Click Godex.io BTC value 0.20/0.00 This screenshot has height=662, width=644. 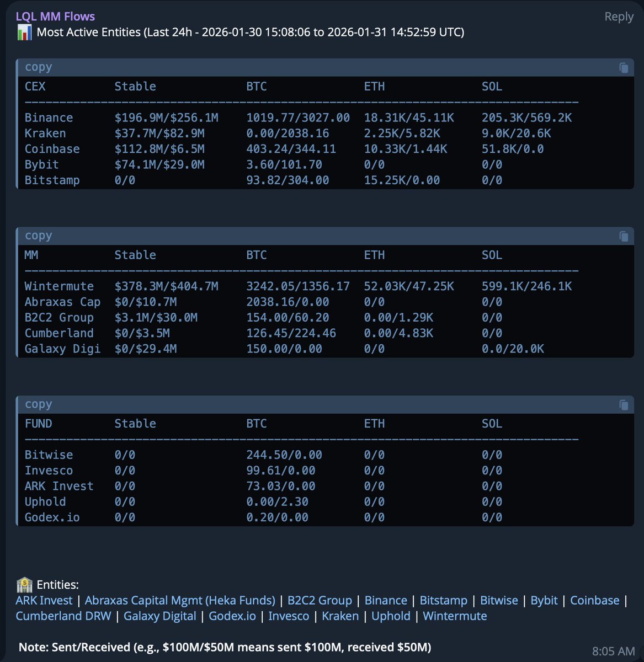[277, 517]
